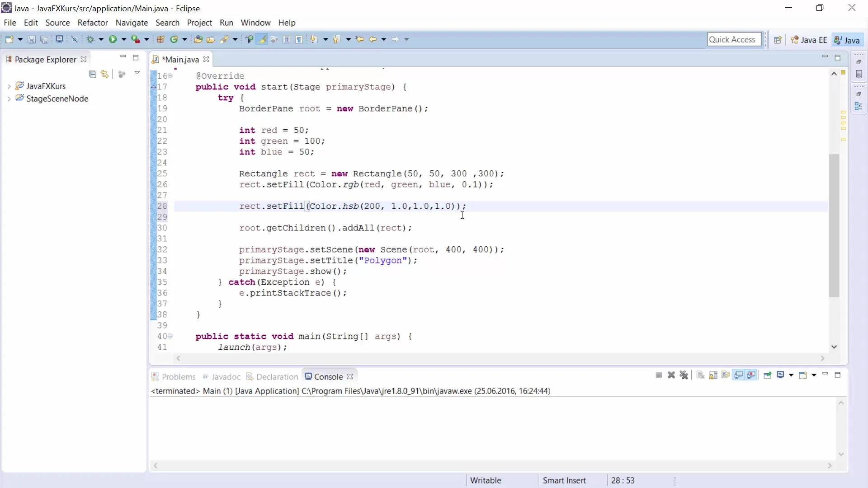Click Pin Console icon

click(x=767, y=375)
